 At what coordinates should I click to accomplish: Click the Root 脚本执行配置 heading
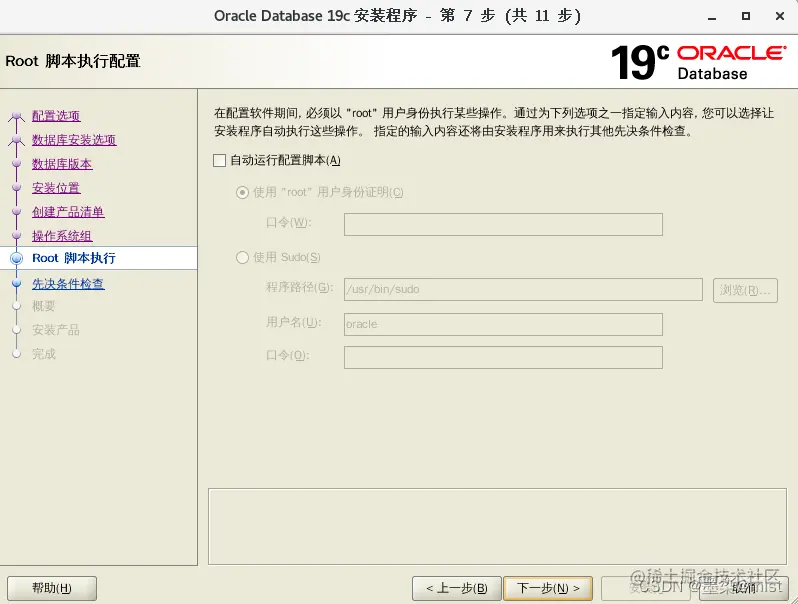pyautogui.click(x=73, y=61)
